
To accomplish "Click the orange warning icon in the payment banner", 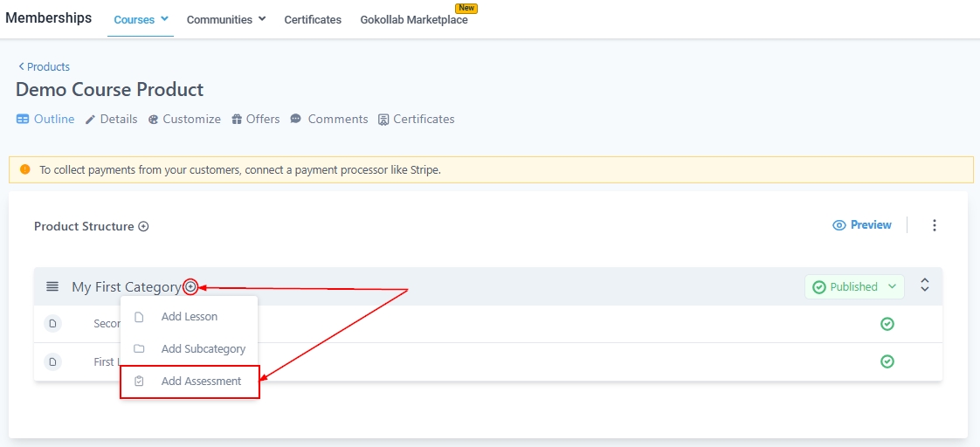I will click(x=25, y=169).
